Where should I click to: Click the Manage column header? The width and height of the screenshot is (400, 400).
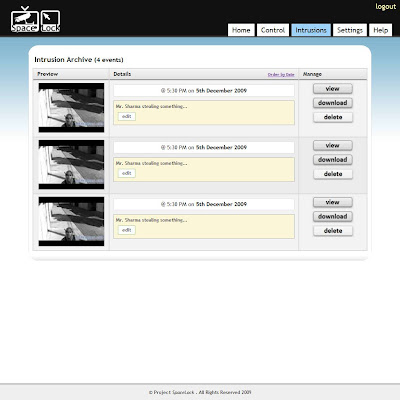click(312, 74)
